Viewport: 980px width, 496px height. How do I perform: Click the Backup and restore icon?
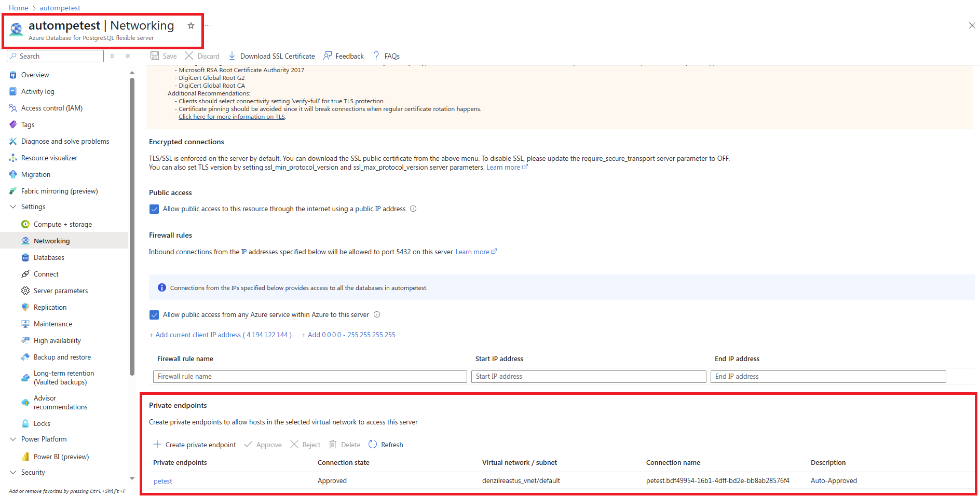(x=25, y=357)
